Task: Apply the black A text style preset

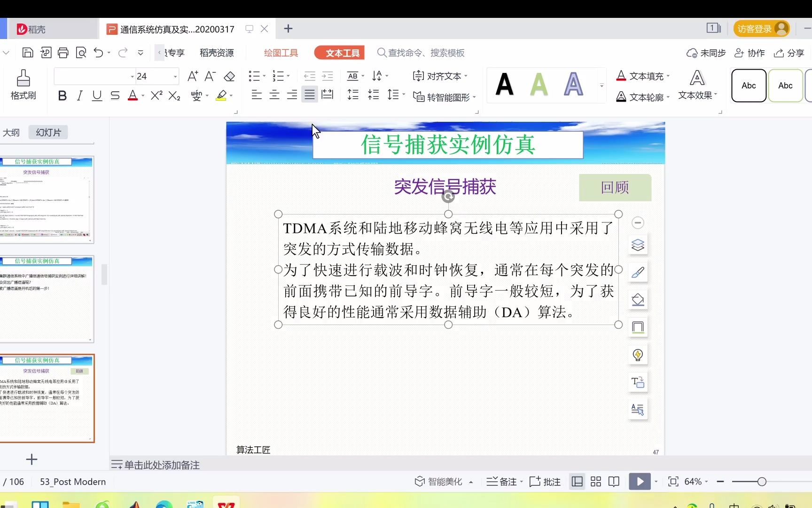Action: 505,85
